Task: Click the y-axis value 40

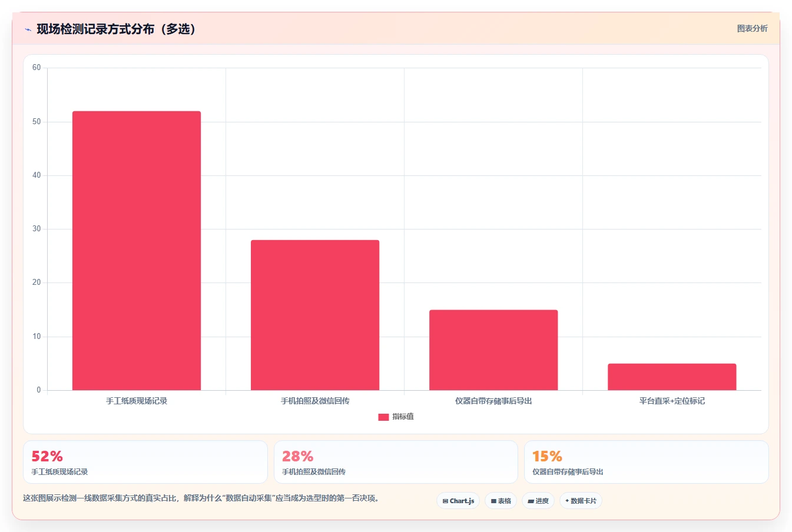Action: coord(37,175)
